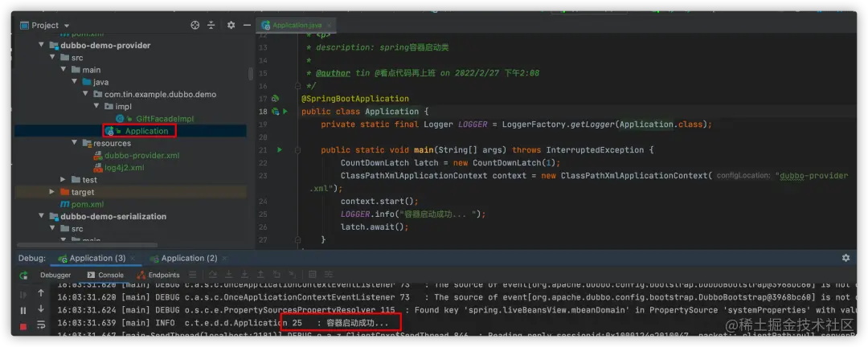The height and width of the screenshot is (347, 868).
Task: Collapse the impl package
Action: (96, 106)
